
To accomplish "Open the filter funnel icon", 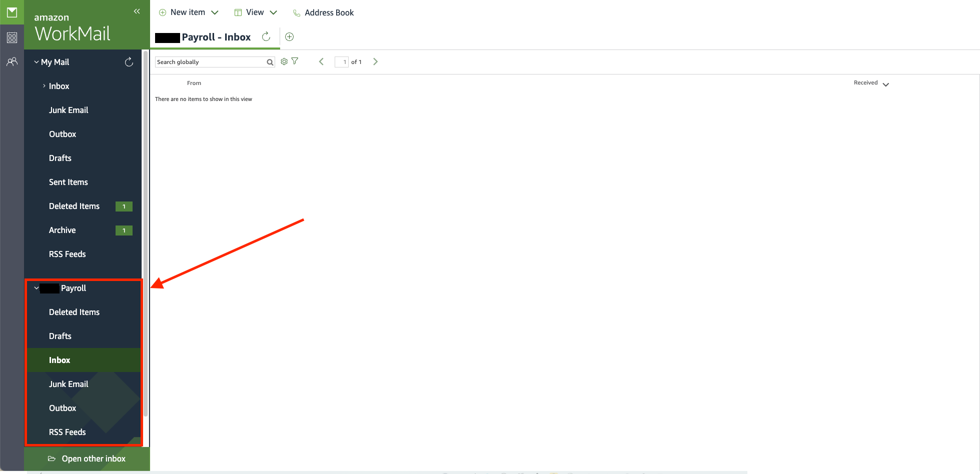I will tap(295, 61).
